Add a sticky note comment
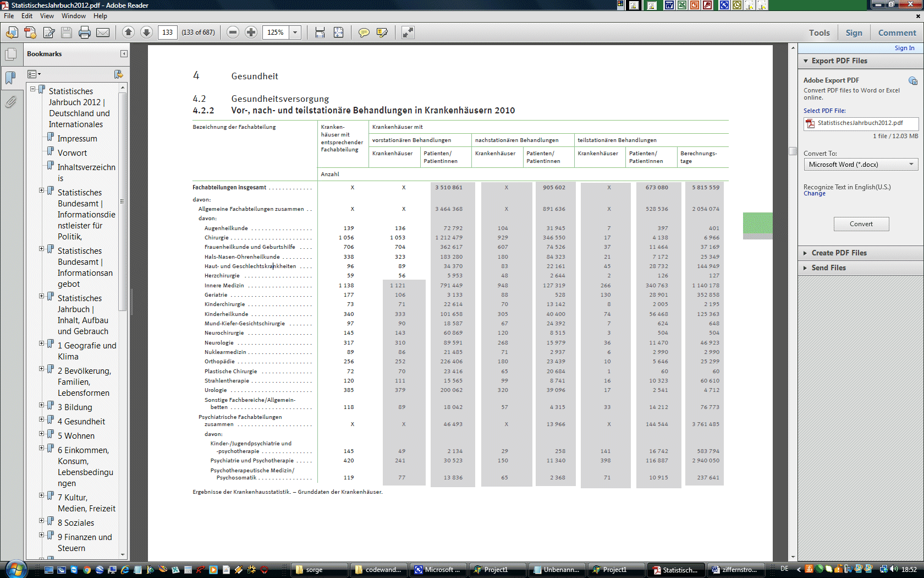This screenshot has height=578, width=924. [x=364, y=32]
